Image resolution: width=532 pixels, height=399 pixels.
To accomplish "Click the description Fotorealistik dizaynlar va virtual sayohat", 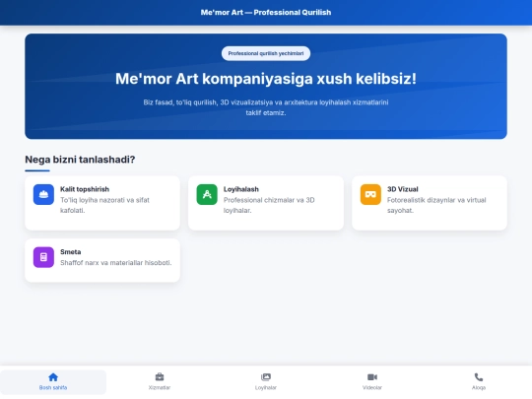I will [x=436, y=205].
